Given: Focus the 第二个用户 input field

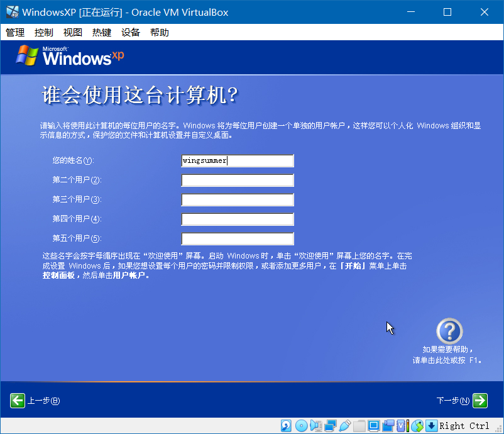Looking at the screenshot, I should (x=238, y=180).
